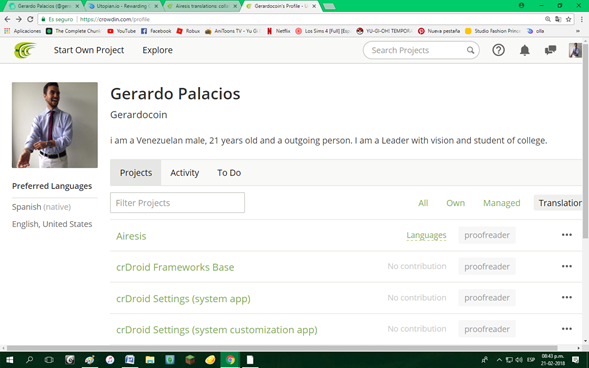Click the search magnifier in Search Projects
The height and width of the screenshot is (368, 589).
pyautogui.click(x=470, y=50)
